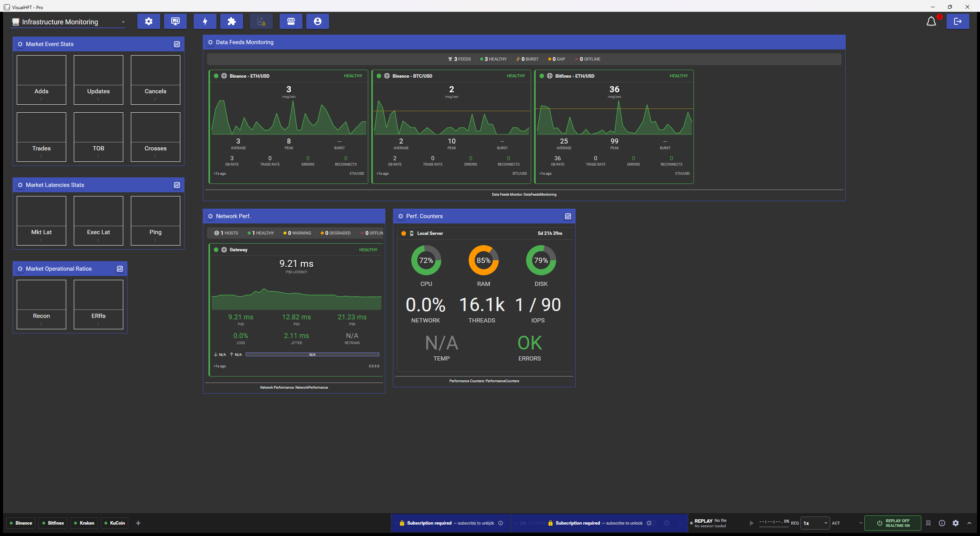Image resolution: width=980 pixels, height=536 pixels.
Task: Click the logout exit button
Action: 958,21
